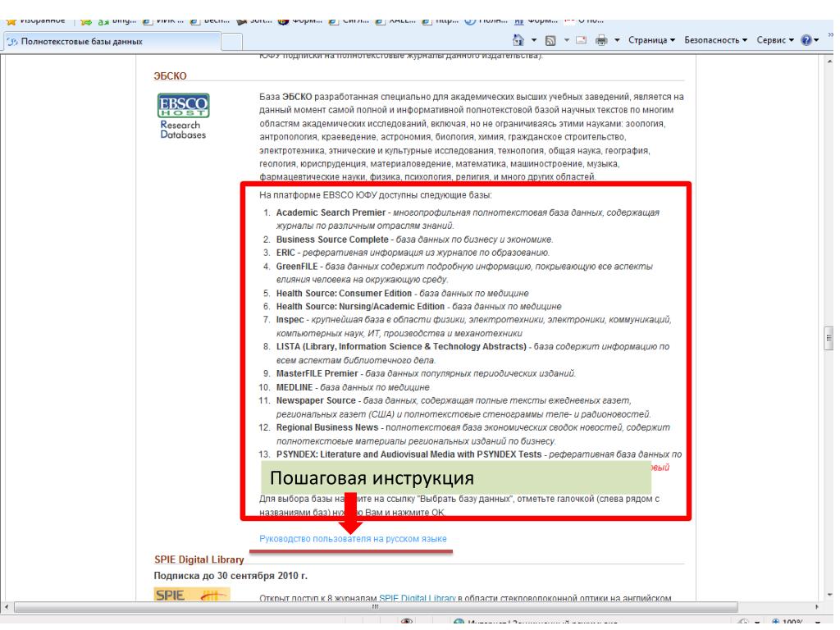The width and height of the screenshot is (840, 630).
Task: Open the Безопасность menu
Action: (x=715, y=40)
